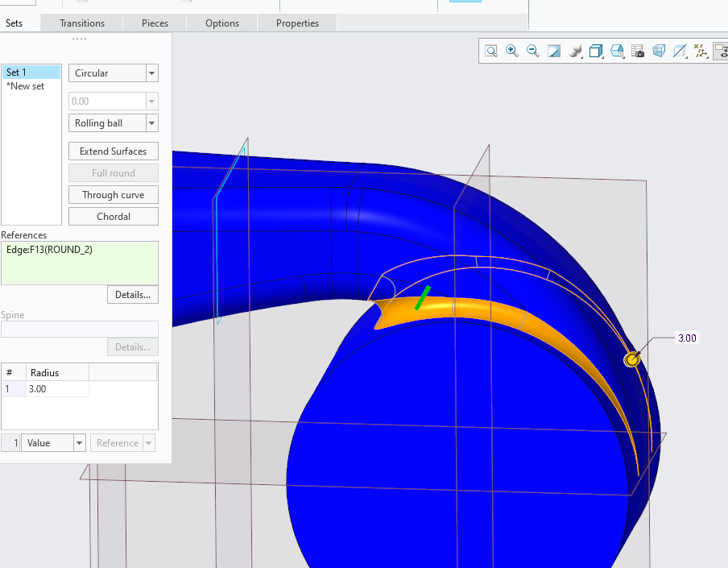The height and width of the screenshot is (568, 728).
Task: Open the Display Style shaded icon
Action: [575, 50]
